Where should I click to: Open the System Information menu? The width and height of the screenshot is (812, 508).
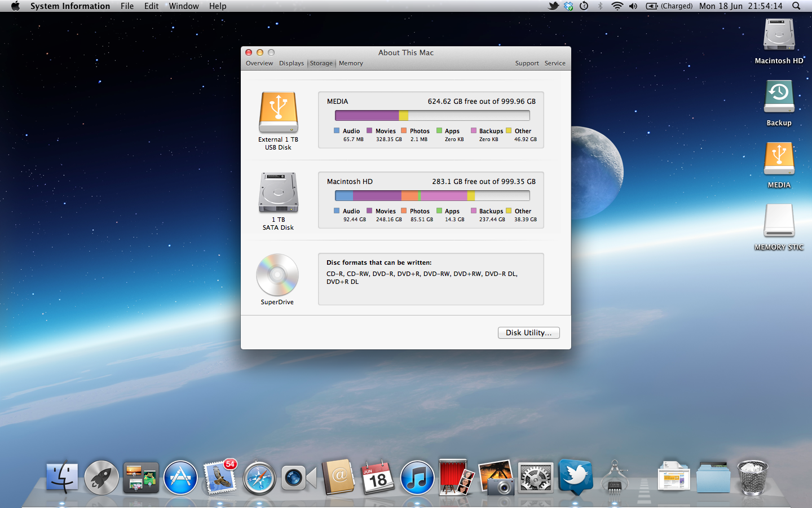(70, 6)
